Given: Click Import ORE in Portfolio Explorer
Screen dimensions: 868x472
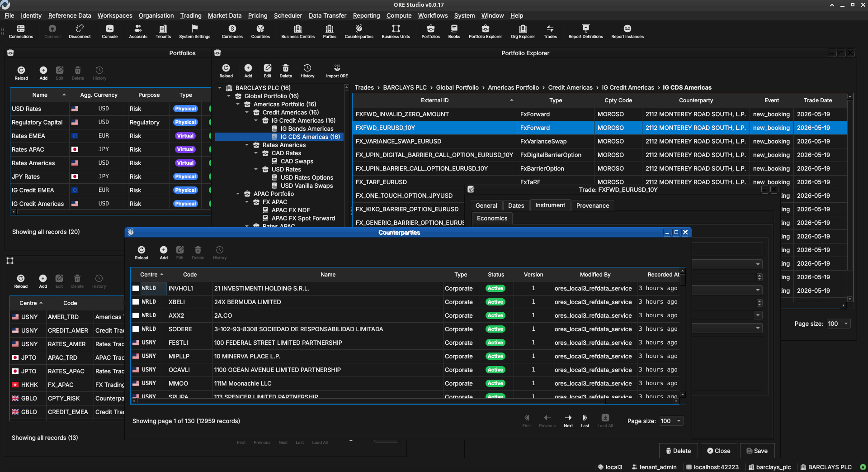Looking at the screenshot, I should point(337,71).
